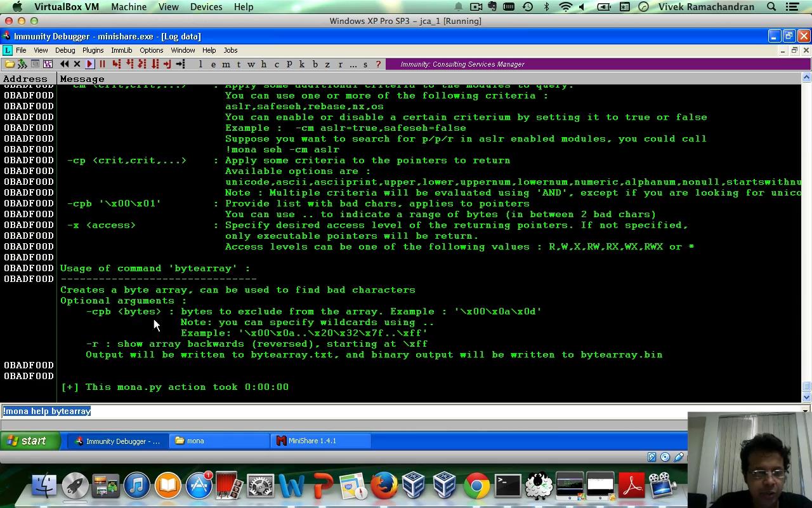Open the Debug menu

pos(65,50)
